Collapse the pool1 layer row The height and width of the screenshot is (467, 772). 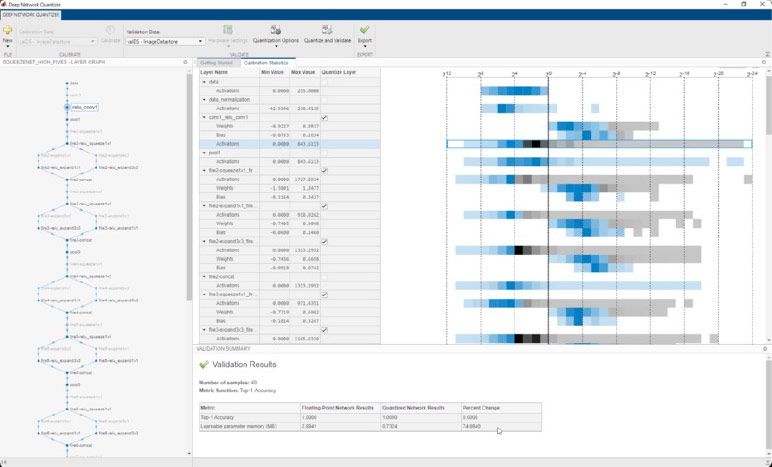pos(204,153)
